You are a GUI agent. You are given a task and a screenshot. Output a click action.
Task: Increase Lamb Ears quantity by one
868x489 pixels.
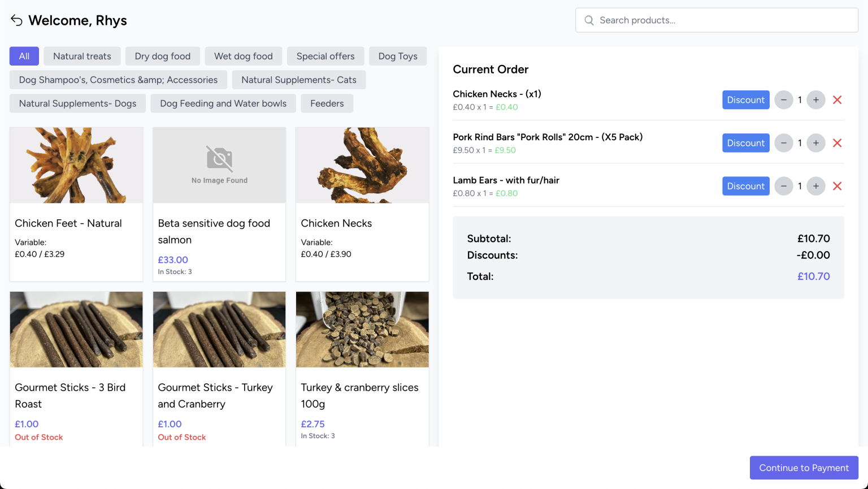(815, 186)
